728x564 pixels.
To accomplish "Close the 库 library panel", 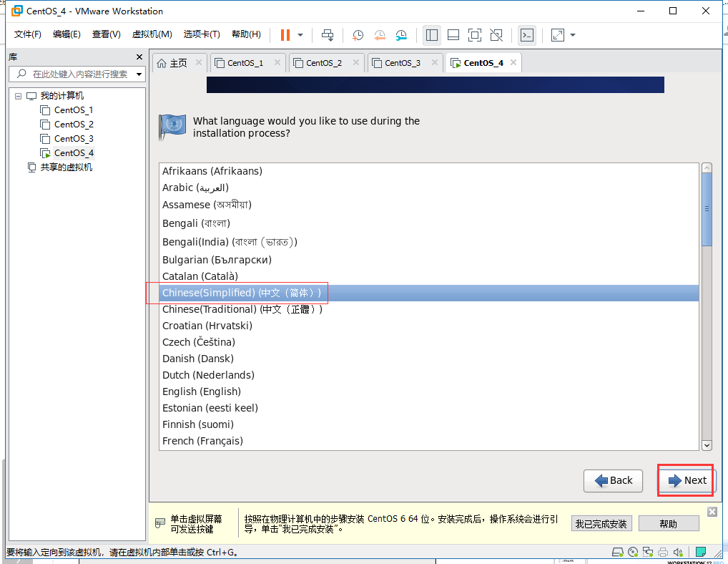I will (x=139, y=57).
